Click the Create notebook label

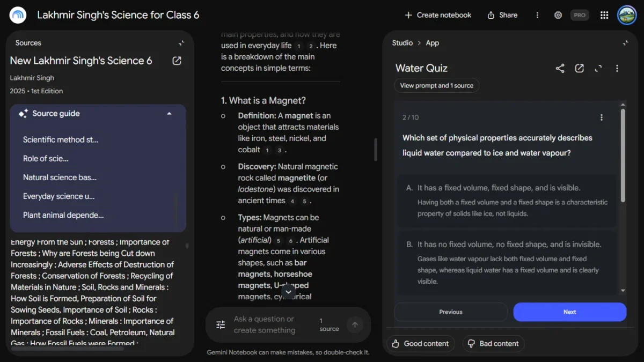coord(444,15)
